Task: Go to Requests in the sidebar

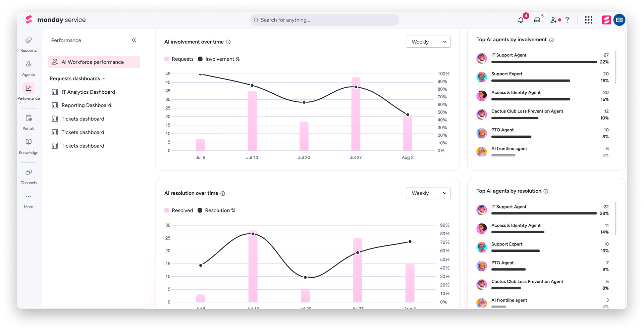Action: pyautogui.click(x=29, y=45)
